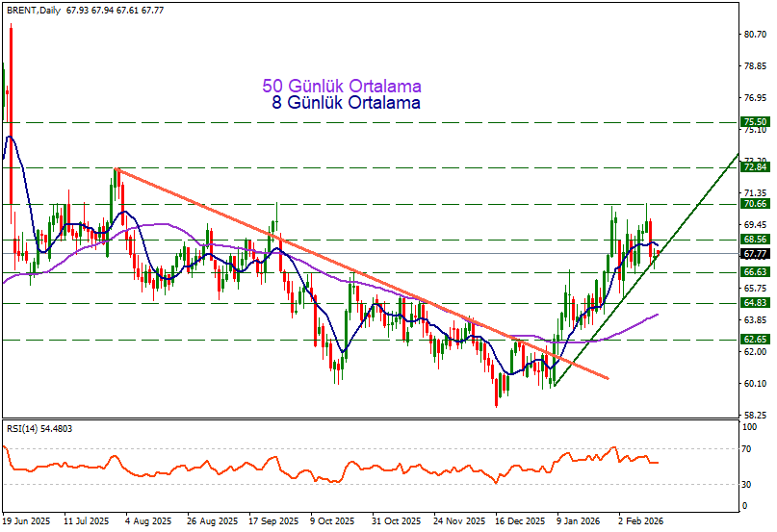Click the green 75.50 price level tag
777x532 pixels.
click(754, 122)
